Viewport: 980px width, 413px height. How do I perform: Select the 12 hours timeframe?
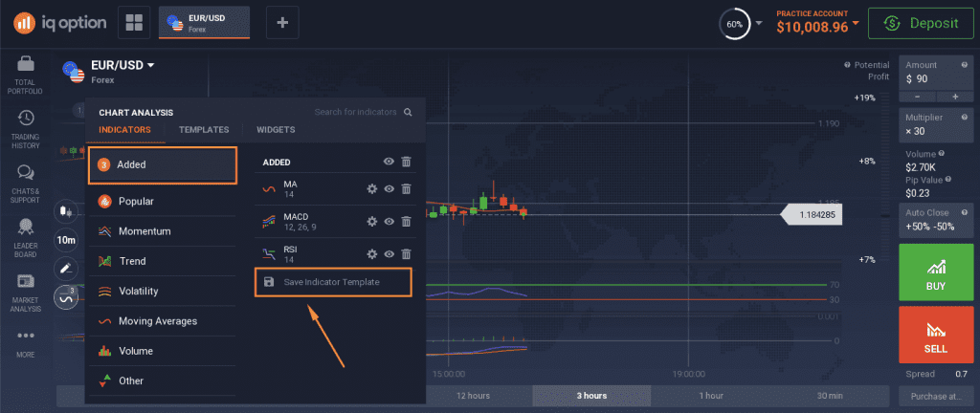[473, 396]
